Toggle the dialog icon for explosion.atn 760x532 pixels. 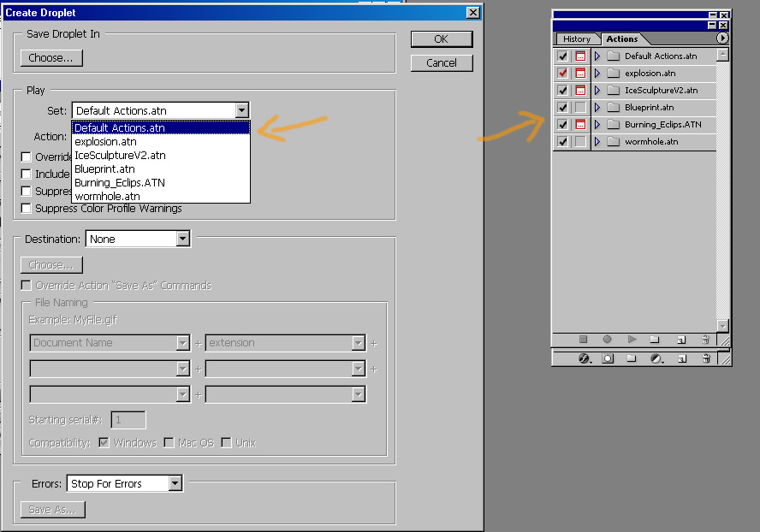pos(580,74)
